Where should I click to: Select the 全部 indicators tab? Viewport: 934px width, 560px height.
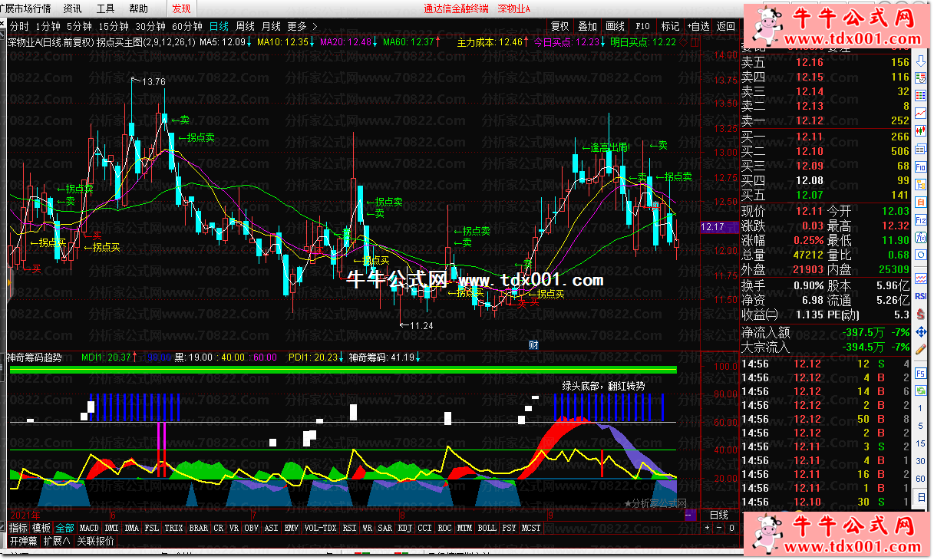point(64,528)
